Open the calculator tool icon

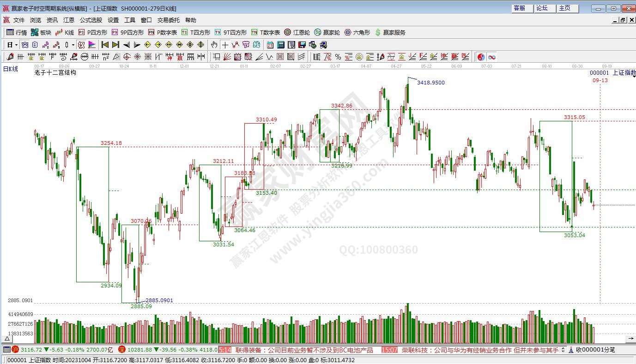coord(280,45)
